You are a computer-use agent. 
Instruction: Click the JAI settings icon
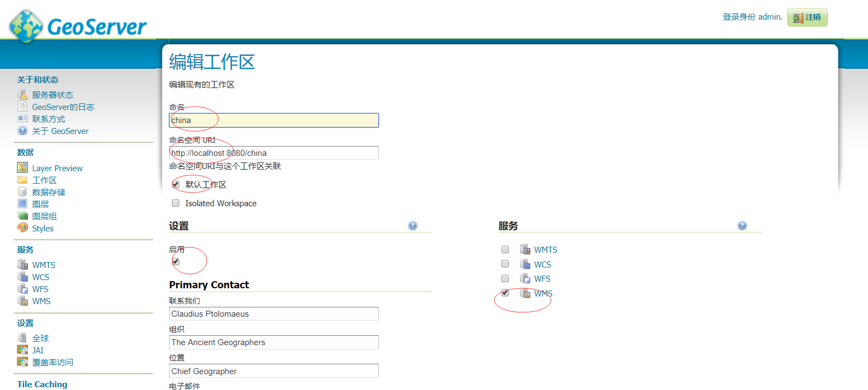point(22,350)
